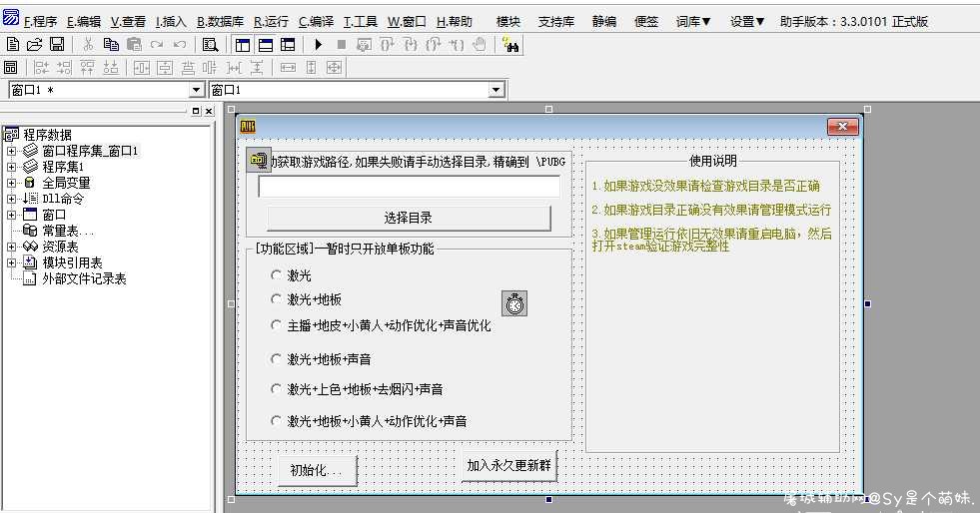This screenshot has height=513, width=980.
Task: Open the right 窗口1 combo box dropdown
Action: click(496, 90)
